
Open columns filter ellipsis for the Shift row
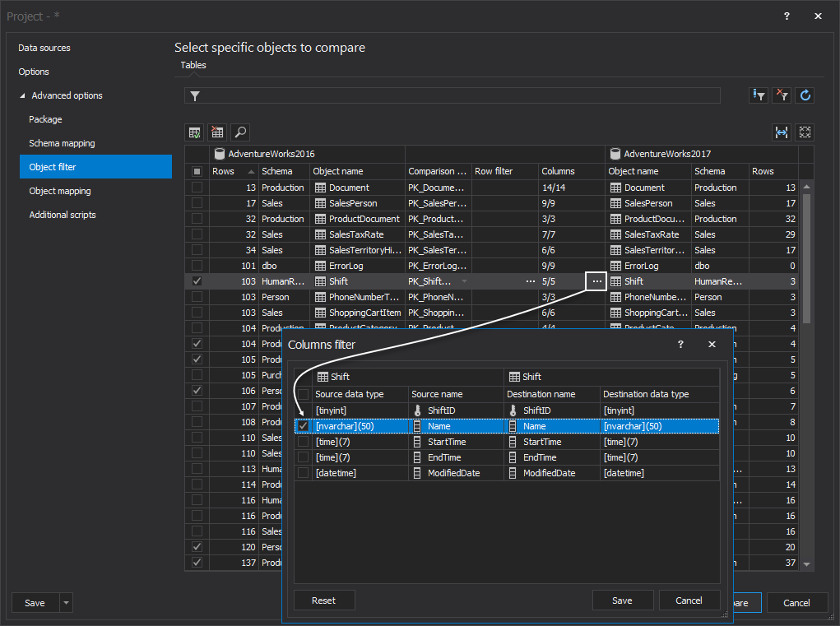coord(596,281)
